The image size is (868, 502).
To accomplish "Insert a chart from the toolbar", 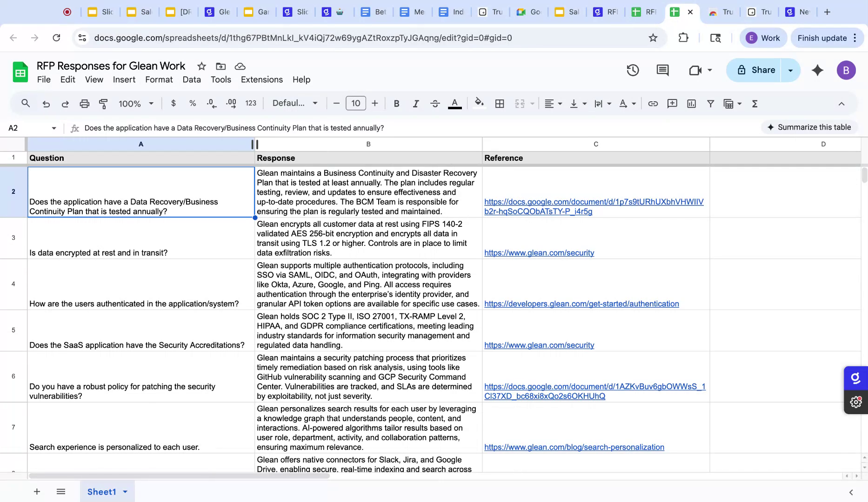I will 692,103.
